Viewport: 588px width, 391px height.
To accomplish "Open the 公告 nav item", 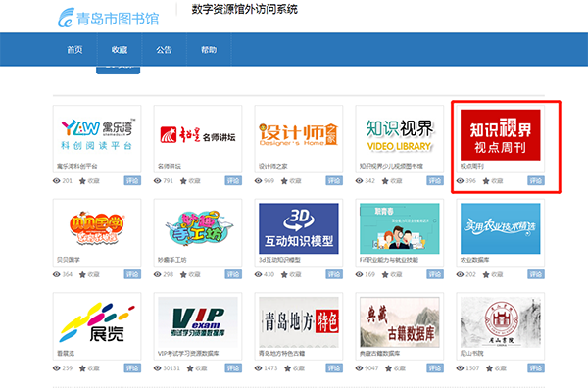I will 164,49.
